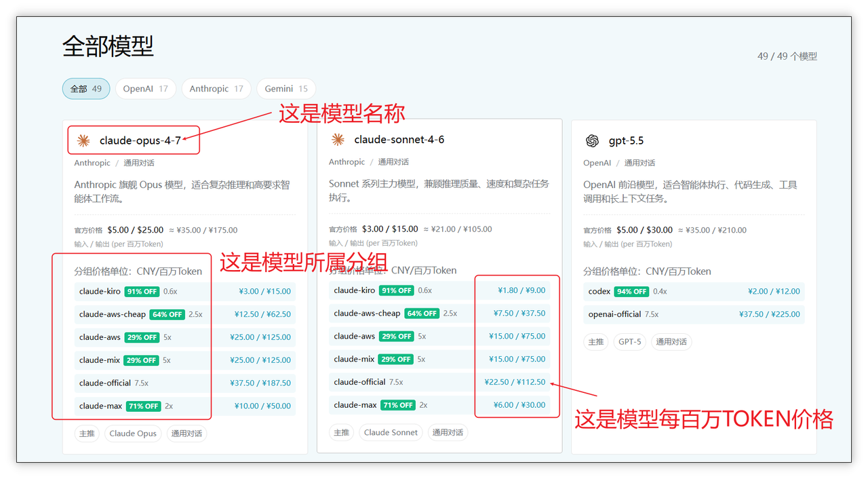Open the claude-sonnet-4-6 model title
Image resolution: width=868 pixels, height=479 pixels.
pos(399,140)
